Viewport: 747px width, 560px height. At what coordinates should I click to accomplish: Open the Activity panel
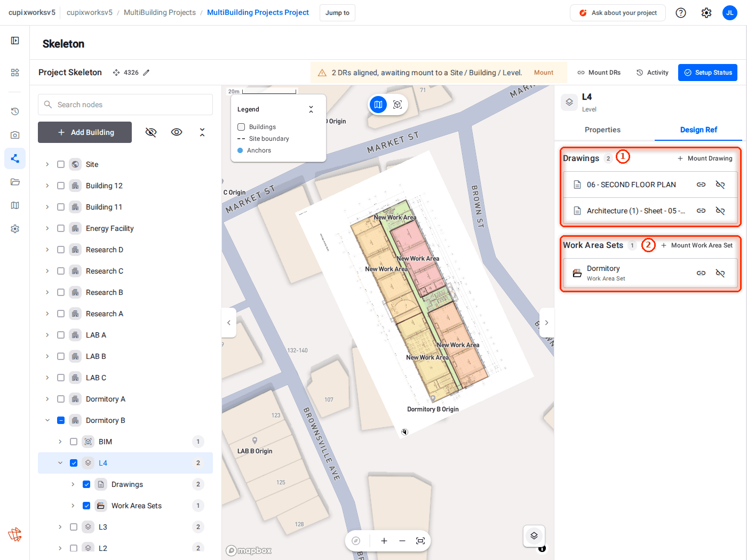(652, 73)
